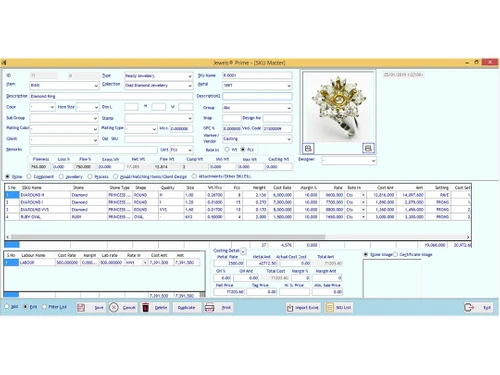Click the Print printer icon
This screenshot has height=375, width=500.
209,307
